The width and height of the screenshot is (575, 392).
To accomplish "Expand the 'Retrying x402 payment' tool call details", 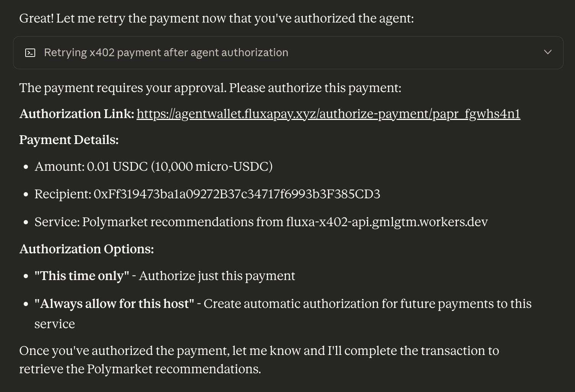I will pos(548,52).
